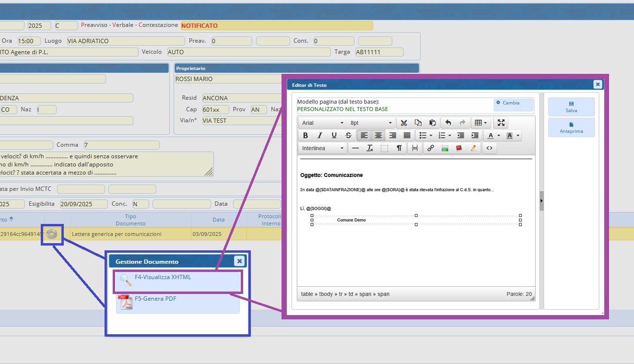Align text left in the editor
The width and height of the screenshot is (634, 364).
(x=364, y=136)
